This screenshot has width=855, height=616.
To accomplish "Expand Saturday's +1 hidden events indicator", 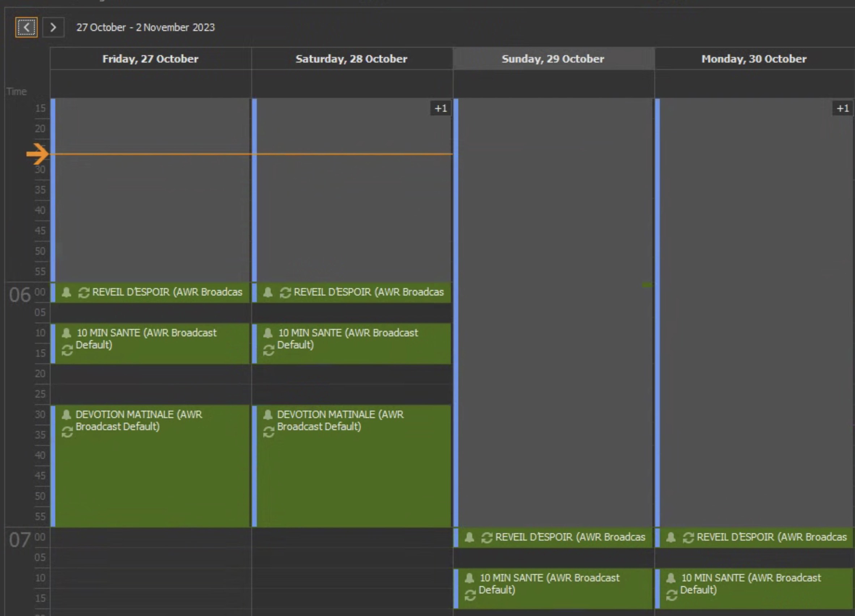I will point(440,108).
